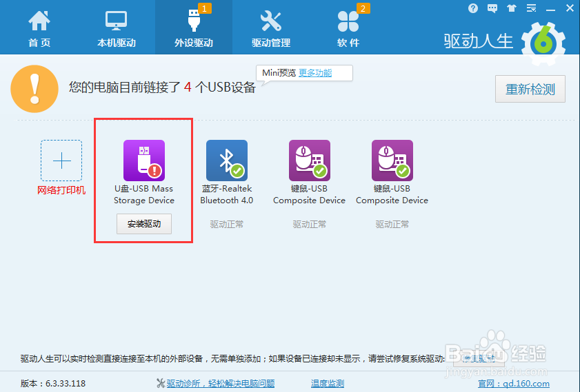This screenshot has height=392, width=580.
Task: Open 驱动诊所 troubleshooting link
Action: 221,384
